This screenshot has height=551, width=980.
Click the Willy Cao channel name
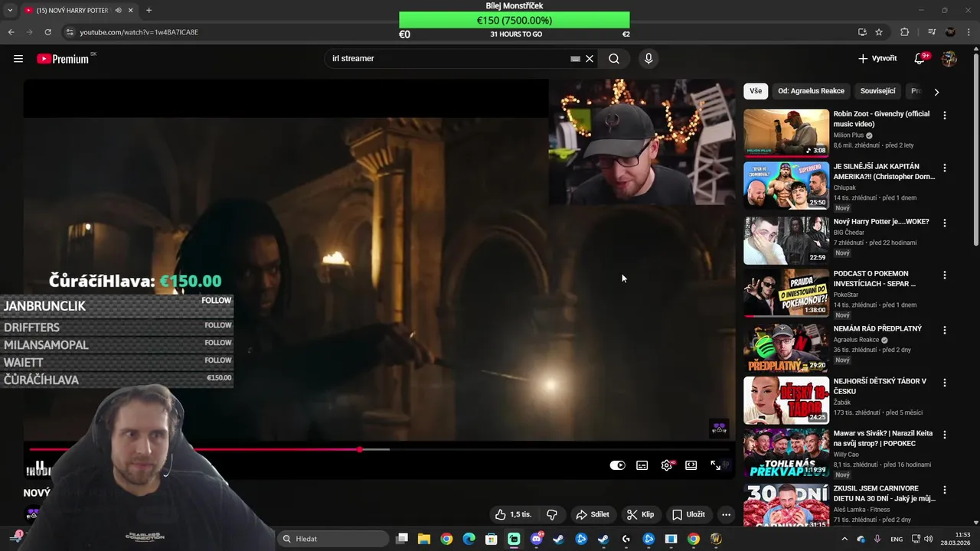click(848, 454)
